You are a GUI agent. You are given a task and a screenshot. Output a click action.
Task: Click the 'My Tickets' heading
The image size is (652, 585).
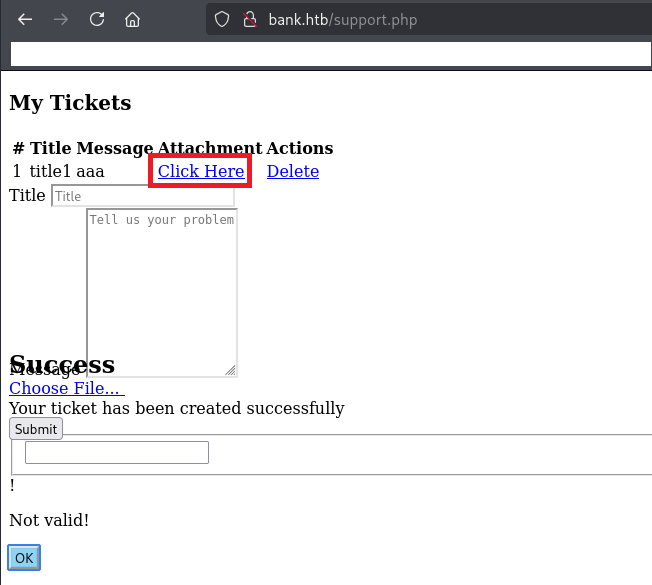70,103
